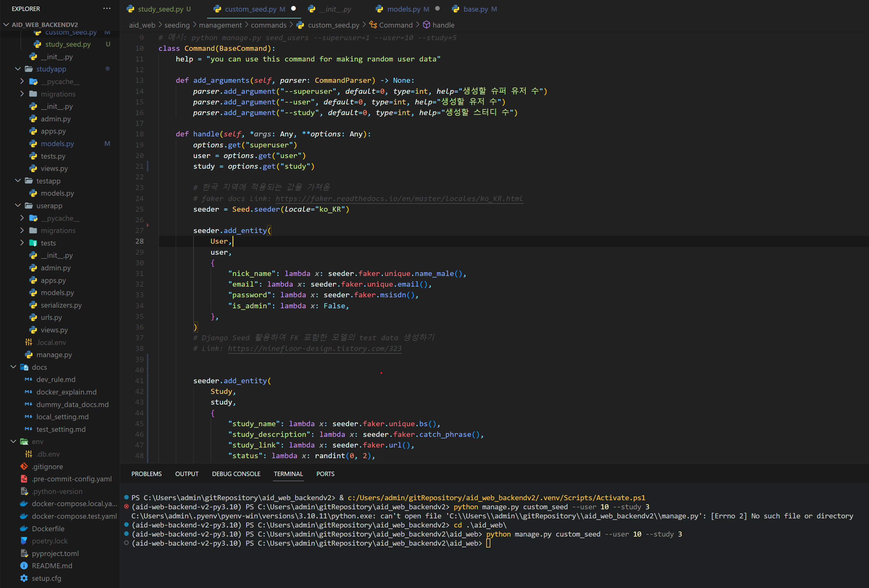Expand migrations folder under userapp
This screenshot has width=869, height=588.
(x=22, y=230)
